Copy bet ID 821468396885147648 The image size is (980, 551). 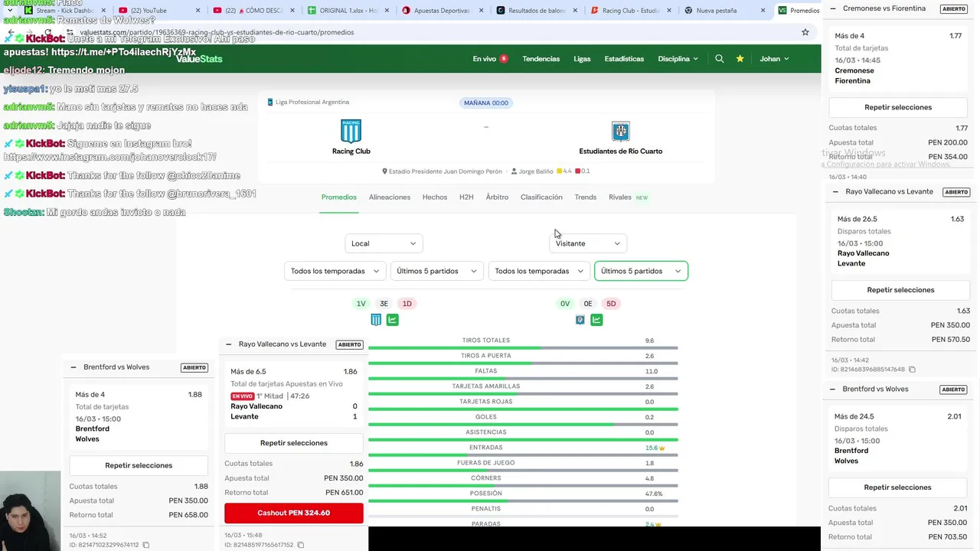point(912,370)
